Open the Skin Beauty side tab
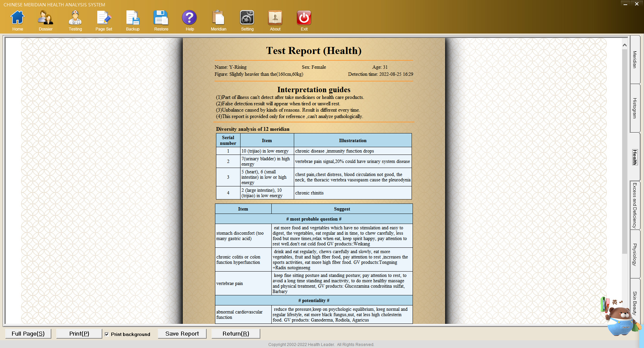Image resolution: width=644 pixels, height=348 pixels. (635, 303)
